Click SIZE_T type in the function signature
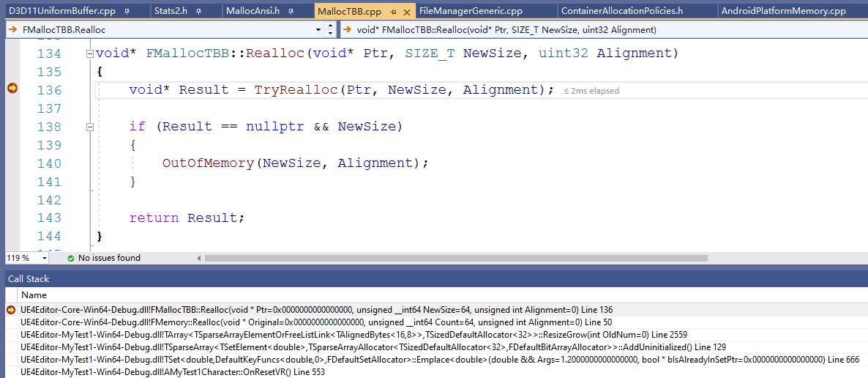The height and width of the screenshot is (378, 868). (430, 53)
